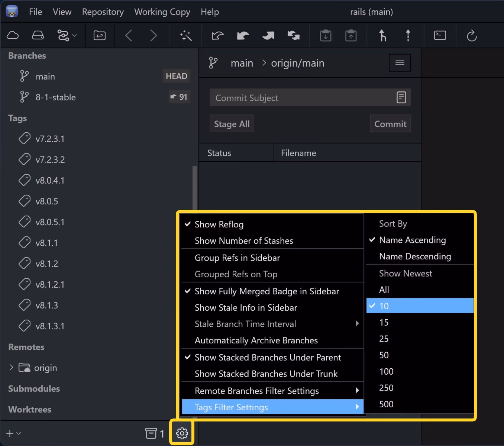Open the hamburger options button in commit panel
Viewport: 504px width, 446px height.
[400, 63]
